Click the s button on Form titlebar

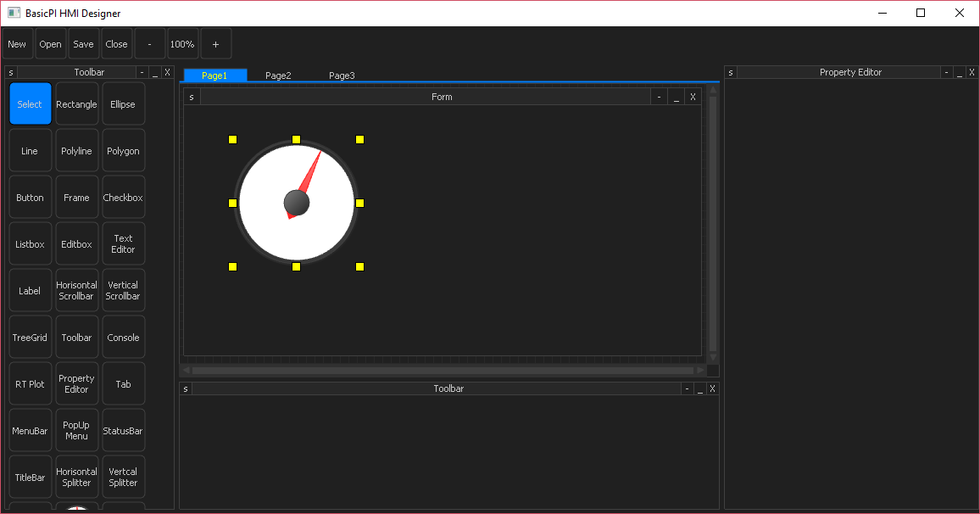pyautogui.click(x=192, y=97)
